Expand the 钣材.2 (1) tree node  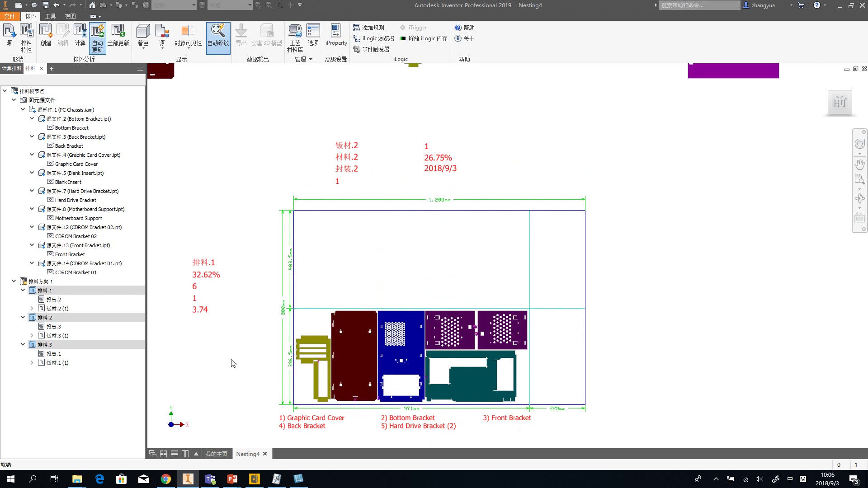click(x=32, y=309)
